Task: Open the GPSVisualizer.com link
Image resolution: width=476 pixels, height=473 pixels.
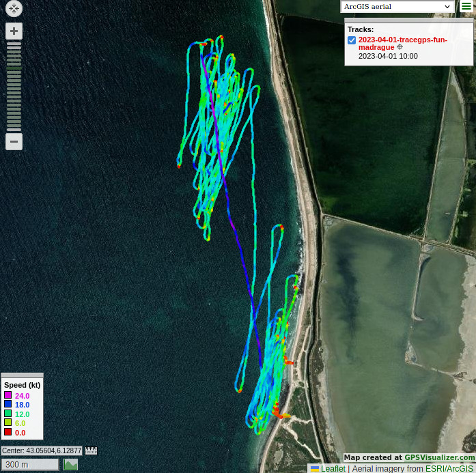Action: tap(439, 458)
